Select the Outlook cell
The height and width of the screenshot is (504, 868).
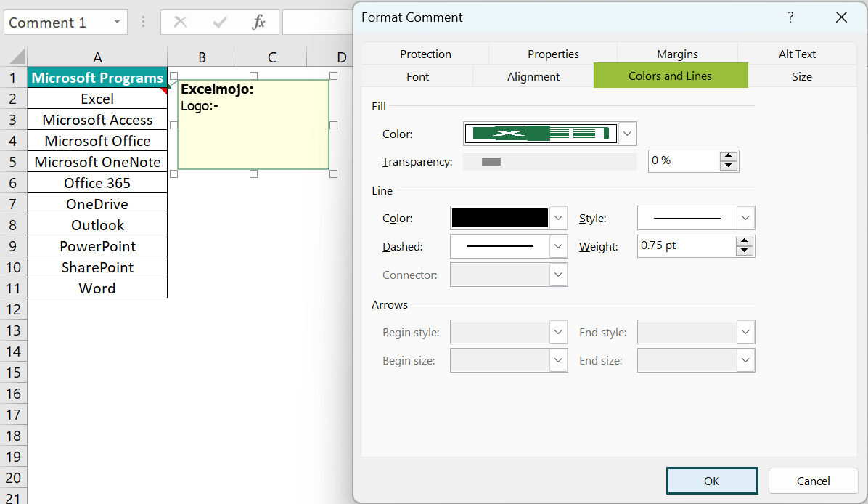click(97, 225)
